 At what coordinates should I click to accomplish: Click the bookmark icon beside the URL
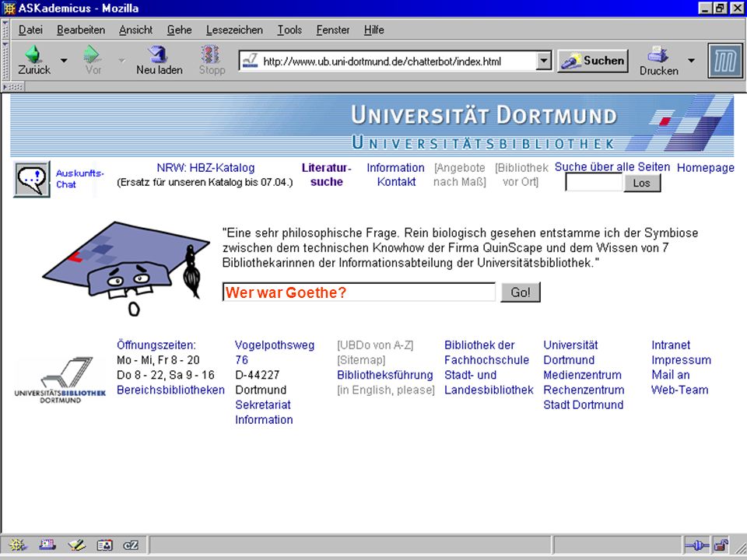pos(250,61)
